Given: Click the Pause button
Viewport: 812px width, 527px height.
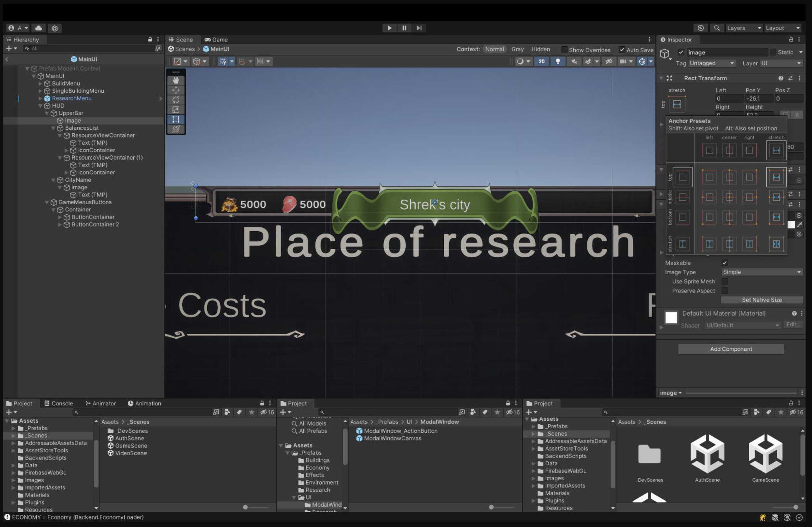Looking at the screenshot, I should tap(404, 28).
